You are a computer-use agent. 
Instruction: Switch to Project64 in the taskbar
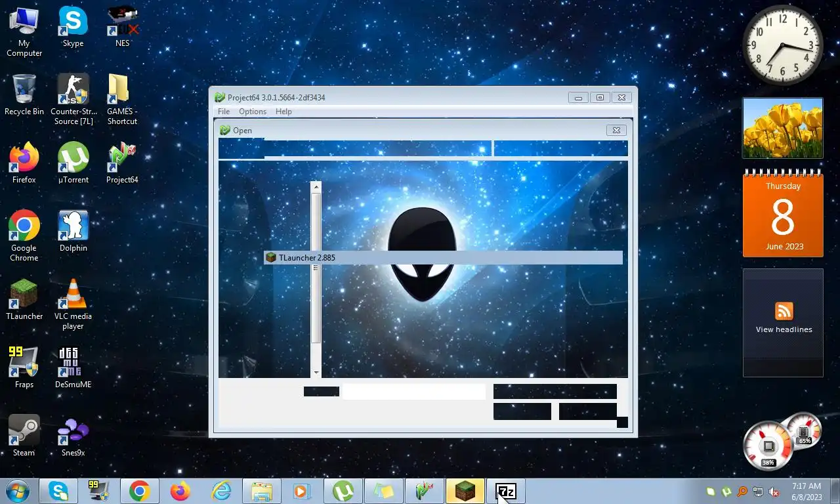pyautogui.click(x=425, y=491)
